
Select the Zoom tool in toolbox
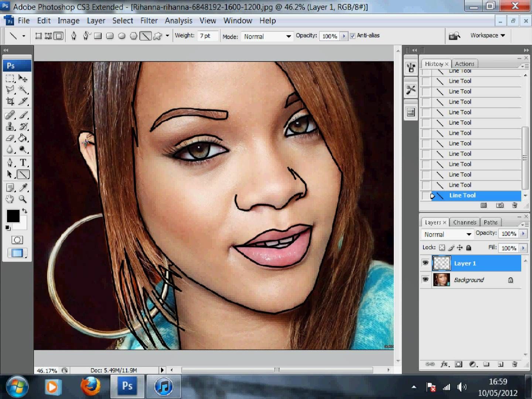click(23, 199)
